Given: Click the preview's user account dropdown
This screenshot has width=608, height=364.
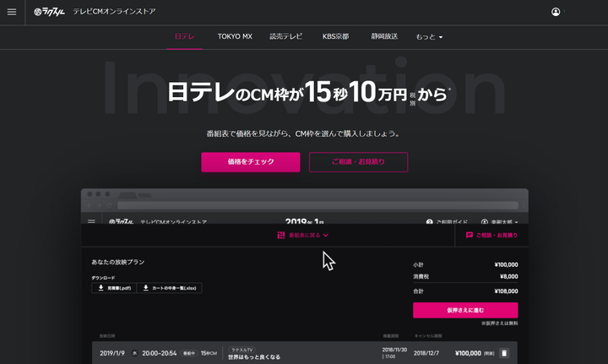Looking at the screenshot, I should [499, 222].
